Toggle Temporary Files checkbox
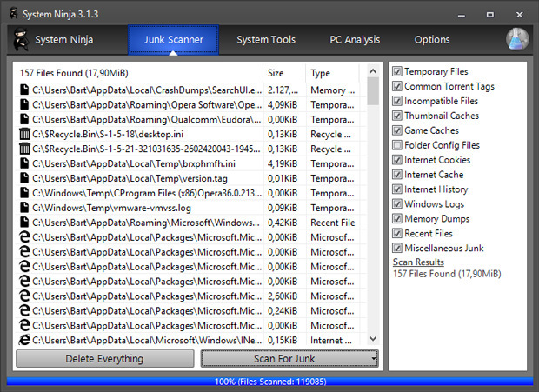The image size is (539, 392). [x=397, y=71]
